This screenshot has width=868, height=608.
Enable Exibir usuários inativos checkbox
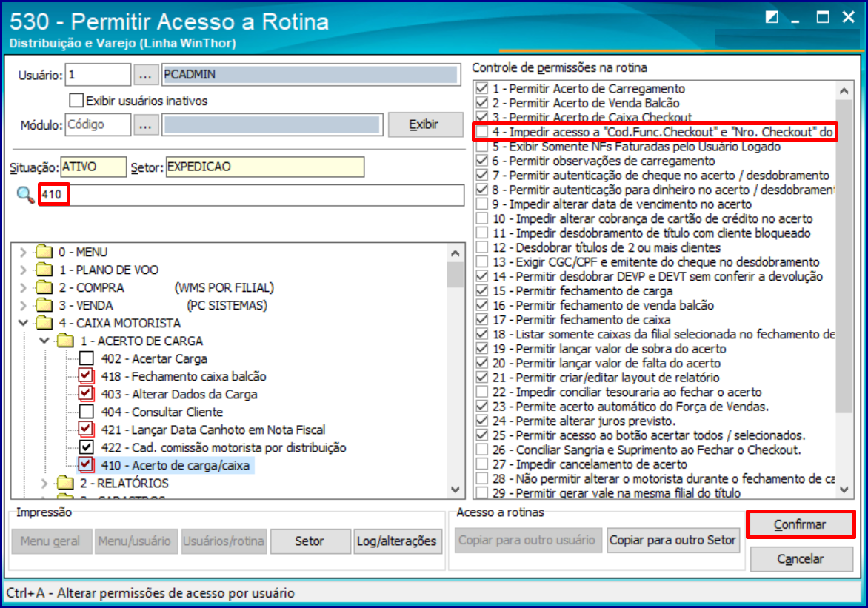[x=76, y=100]
